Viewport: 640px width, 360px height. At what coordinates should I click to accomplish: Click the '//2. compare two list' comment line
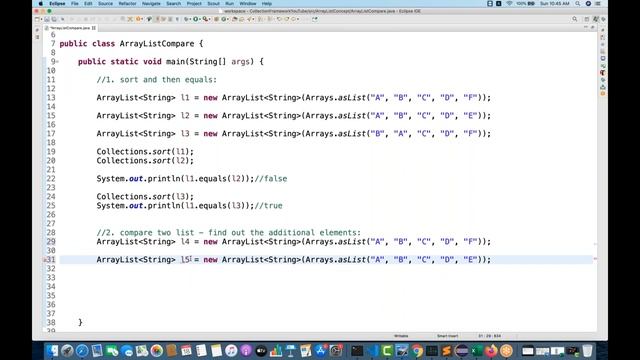click(229, 232)
